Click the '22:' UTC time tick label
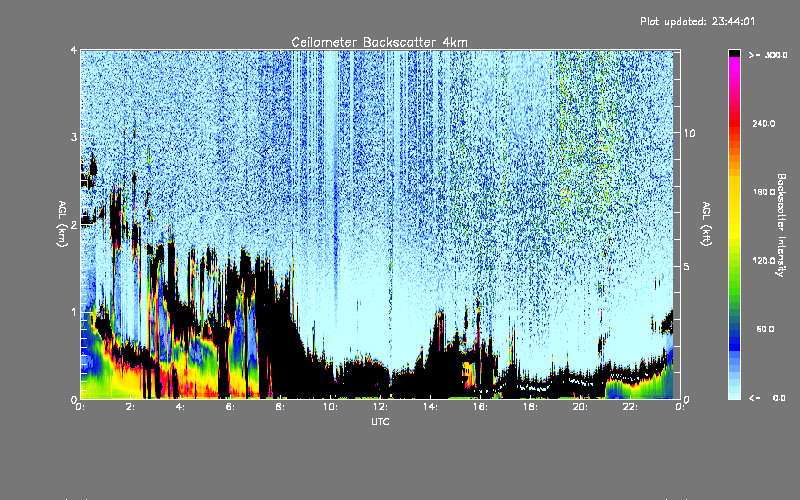 [630, 407]
